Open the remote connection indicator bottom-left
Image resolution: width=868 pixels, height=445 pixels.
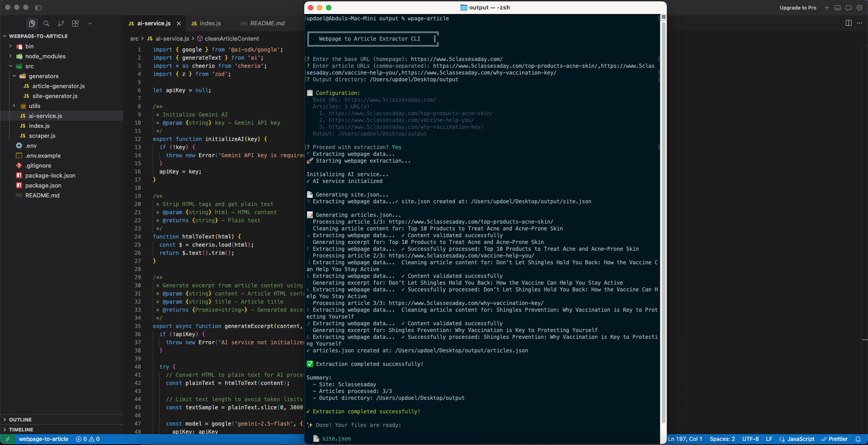7,439
